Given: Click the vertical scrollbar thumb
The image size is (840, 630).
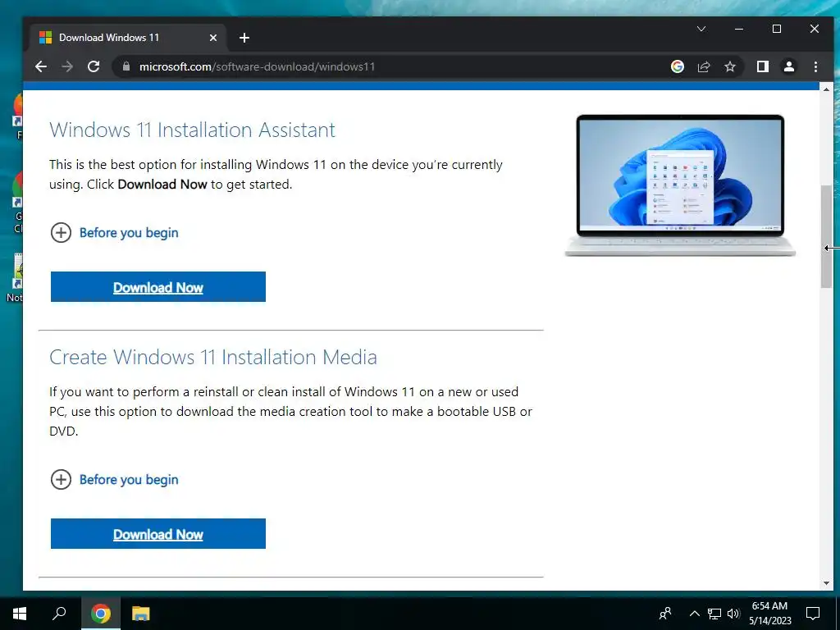Looking at the screenshot, I should pos(826,236).
